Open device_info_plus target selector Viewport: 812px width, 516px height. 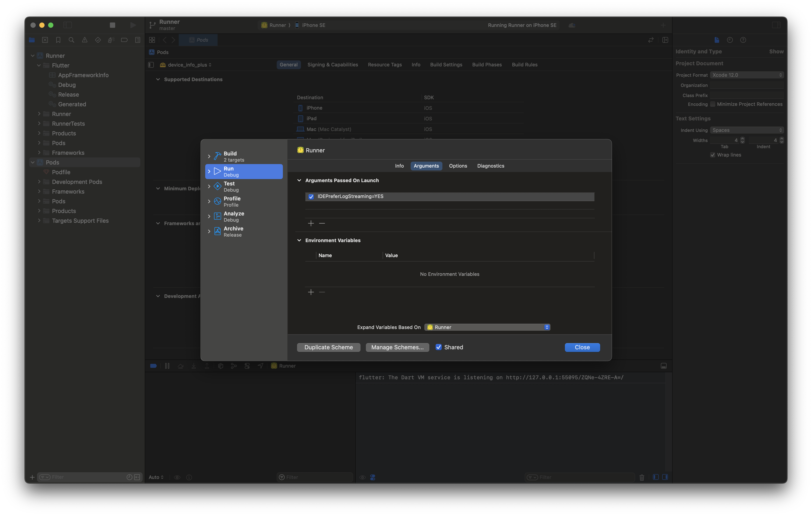pos(186,65)
